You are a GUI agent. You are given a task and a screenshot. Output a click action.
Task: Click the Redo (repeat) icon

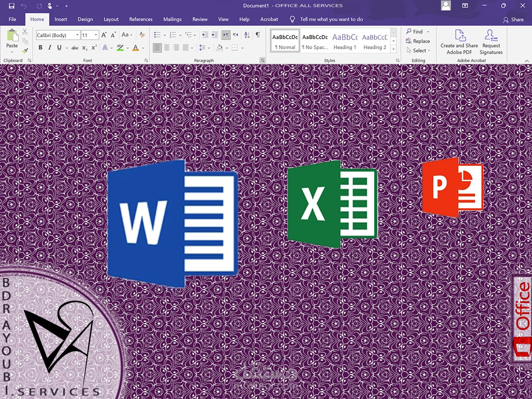(39, 6)
